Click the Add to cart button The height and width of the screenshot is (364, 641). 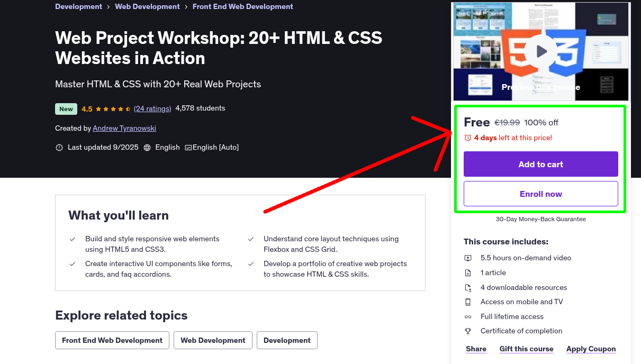coord(541,164)
